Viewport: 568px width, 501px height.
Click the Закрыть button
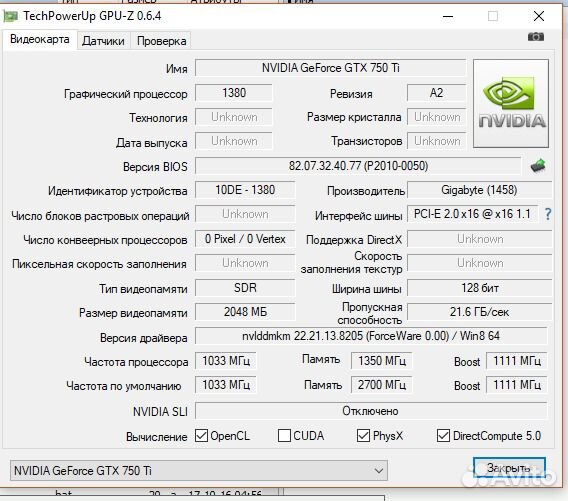point(509,468)
